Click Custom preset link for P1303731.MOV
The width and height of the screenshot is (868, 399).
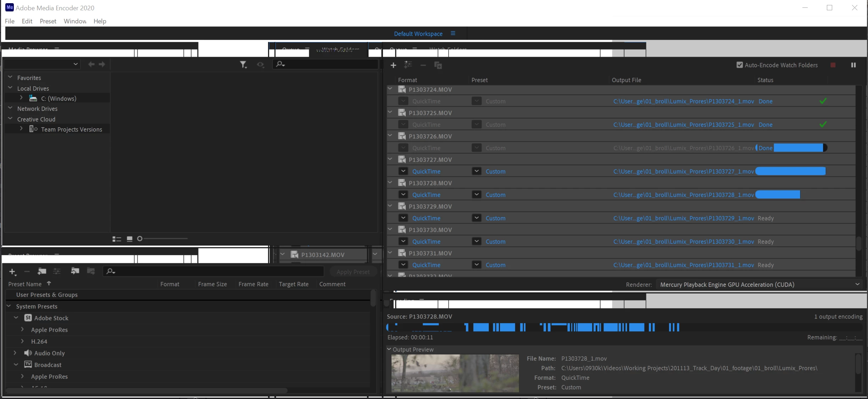(x=495, y=265)
